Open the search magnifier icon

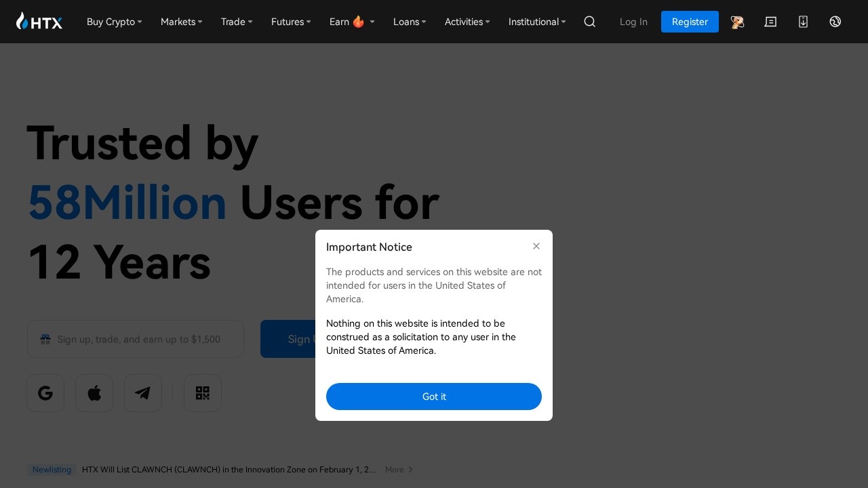[x=590, y=22]
